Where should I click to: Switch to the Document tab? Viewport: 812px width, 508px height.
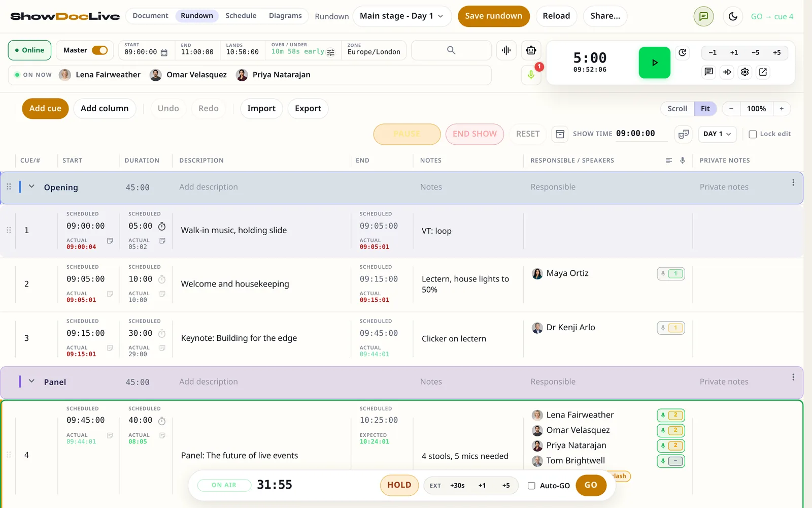(x=150, y=16)
